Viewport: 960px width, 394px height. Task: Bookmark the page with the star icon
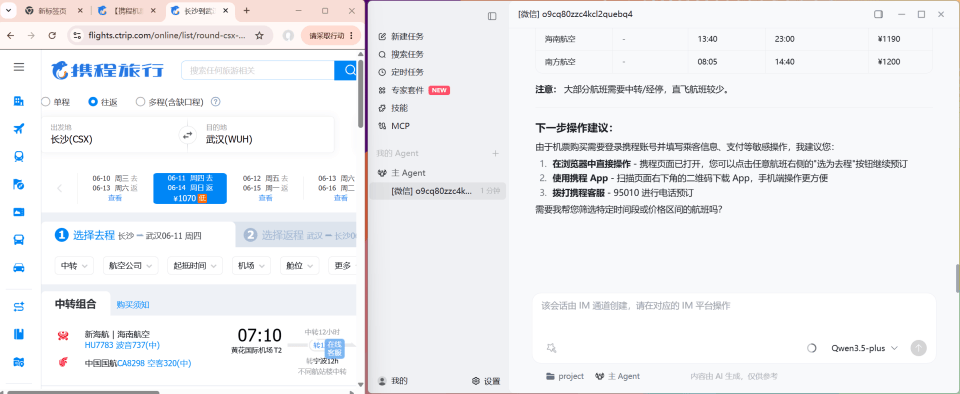(x=259, y=35)
